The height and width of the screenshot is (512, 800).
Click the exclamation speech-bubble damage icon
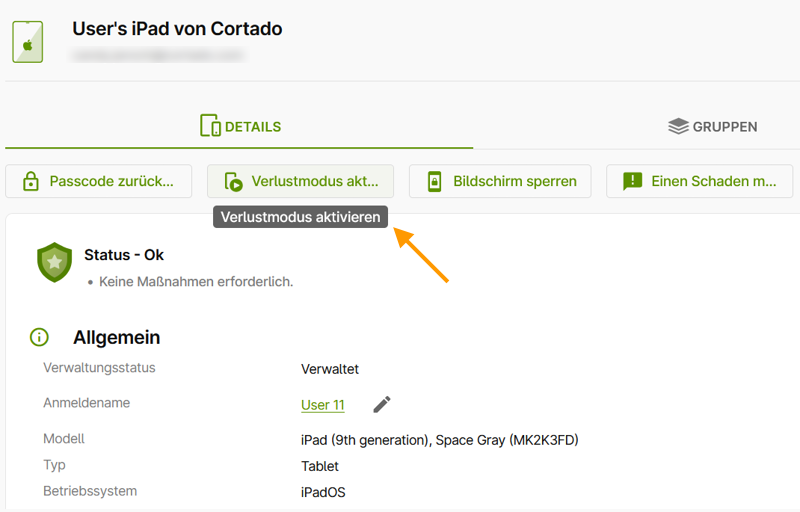(632, 182)
